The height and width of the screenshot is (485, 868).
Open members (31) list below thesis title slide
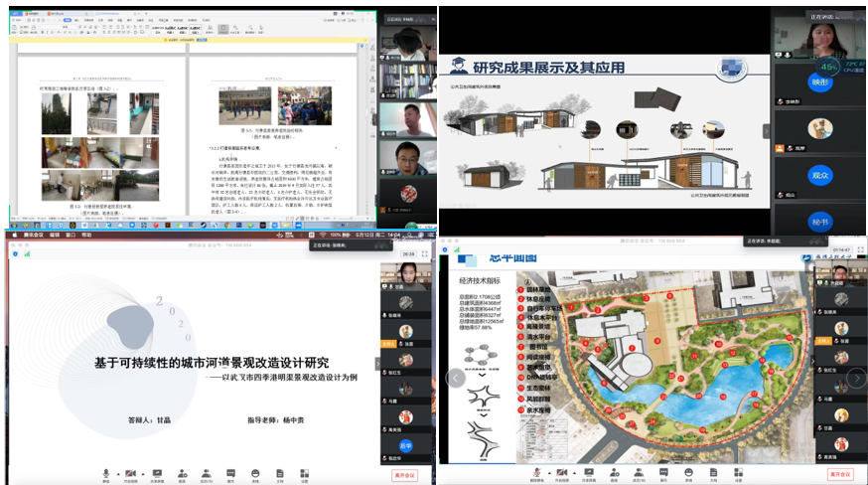(x=207, y=473)
